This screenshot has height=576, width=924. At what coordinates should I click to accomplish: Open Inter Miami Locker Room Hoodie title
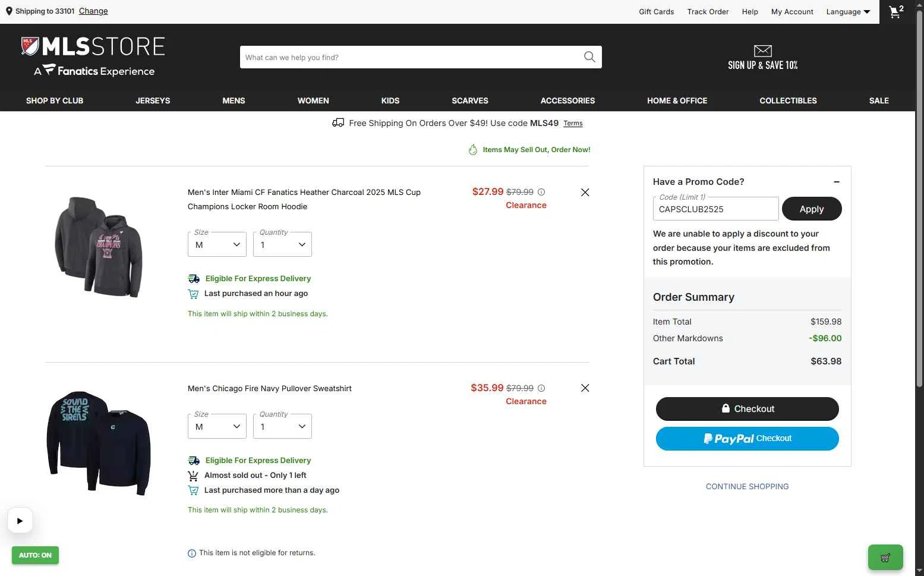point(304,199)
